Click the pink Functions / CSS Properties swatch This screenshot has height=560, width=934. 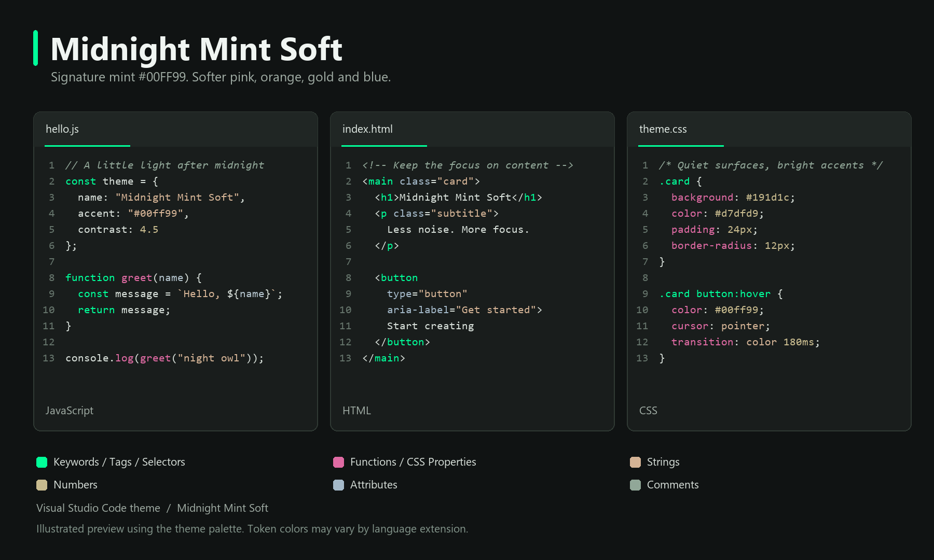point(338,462)
